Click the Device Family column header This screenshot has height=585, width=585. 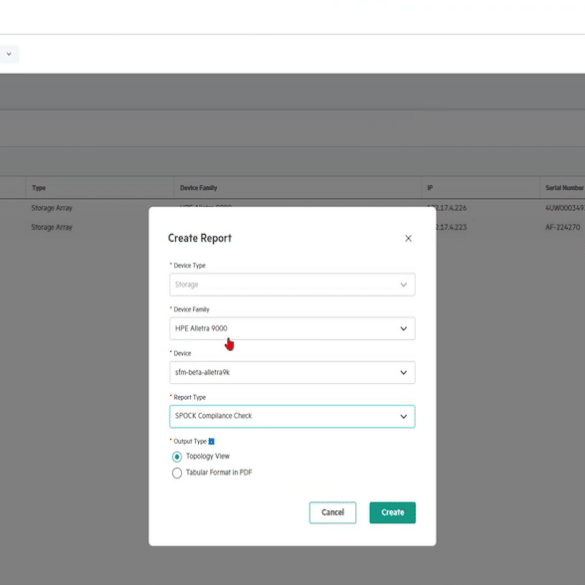coord(198,188)
